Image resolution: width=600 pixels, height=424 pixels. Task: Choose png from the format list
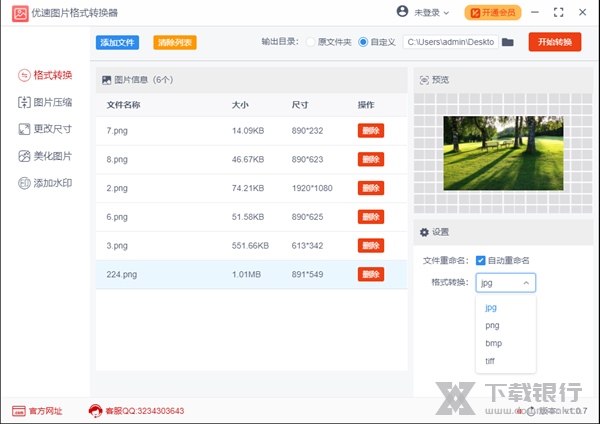[x=491, y=325]
